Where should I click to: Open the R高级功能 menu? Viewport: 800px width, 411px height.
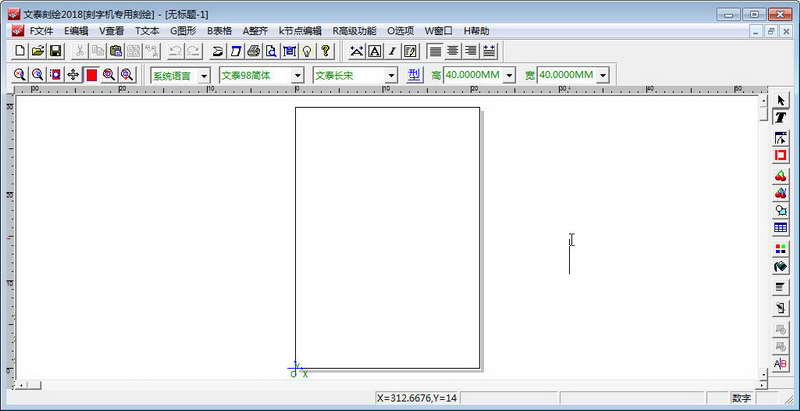tap(354, 31)
